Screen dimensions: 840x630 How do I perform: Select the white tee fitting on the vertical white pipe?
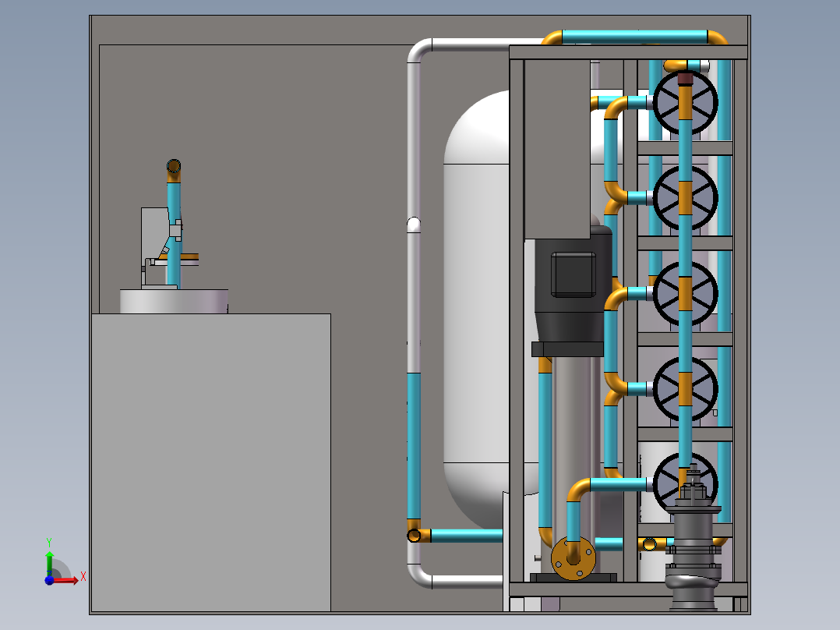pyautogui.click(x=414, y=224)
